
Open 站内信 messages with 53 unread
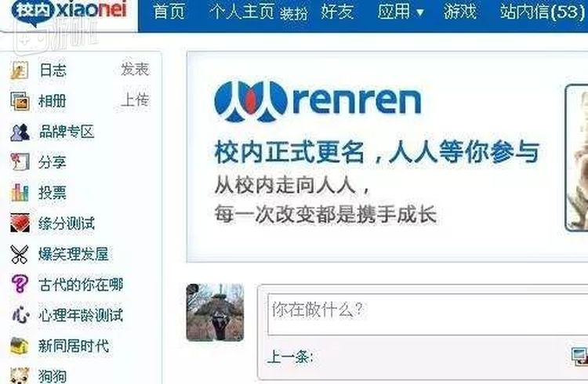[x=543, y=12]
